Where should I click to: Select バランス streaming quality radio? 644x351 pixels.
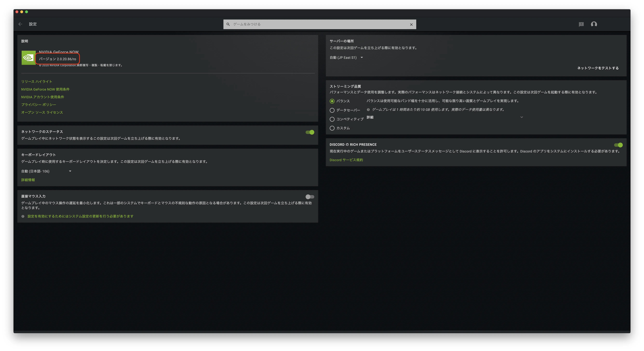[x=332, y=101]
